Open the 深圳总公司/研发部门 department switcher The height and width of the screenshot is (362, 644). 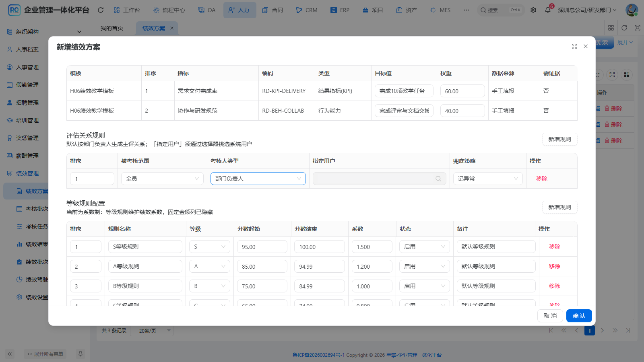[x=587, y=10]
